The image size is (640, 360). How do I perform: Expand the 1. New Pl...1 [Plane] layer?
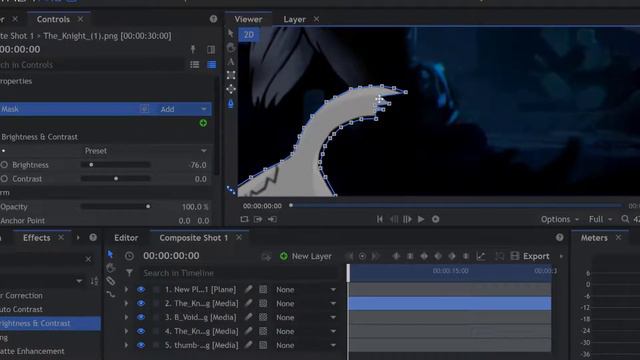[126, 289]
